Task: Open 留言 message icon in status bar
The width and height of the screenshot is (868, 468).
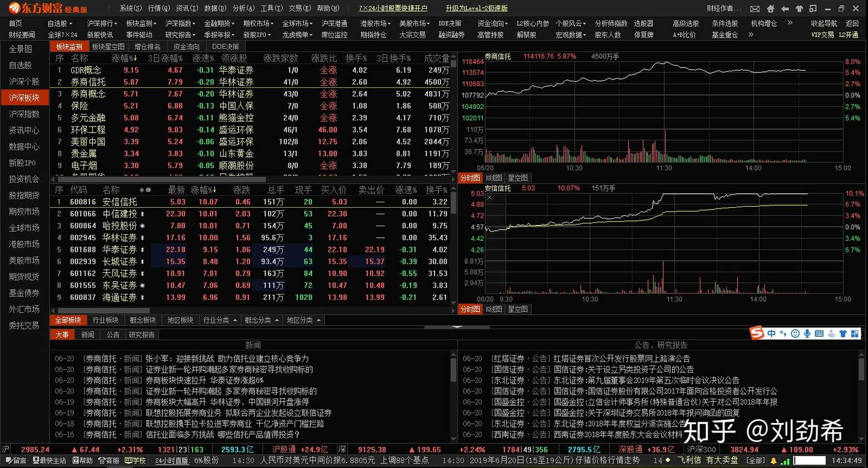Action: pyautogui.click(x=16, y=461)
